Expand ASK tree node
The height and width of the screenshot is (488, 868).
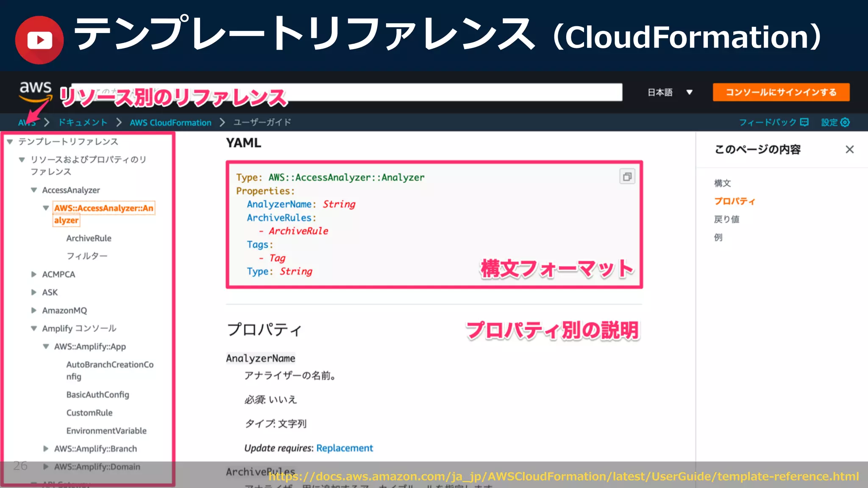point(34,292)
